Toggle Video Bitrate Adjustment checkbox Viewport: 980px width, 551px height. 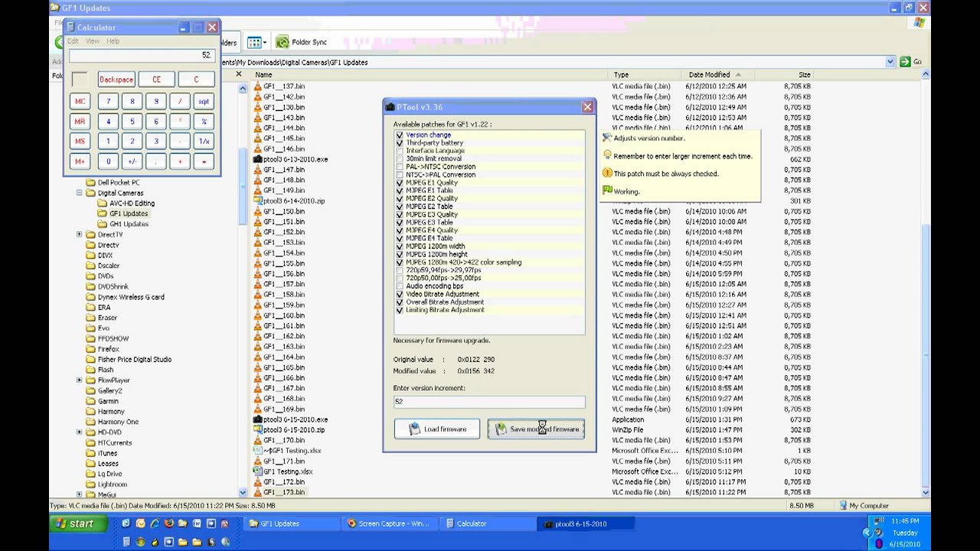pos(400,294)
